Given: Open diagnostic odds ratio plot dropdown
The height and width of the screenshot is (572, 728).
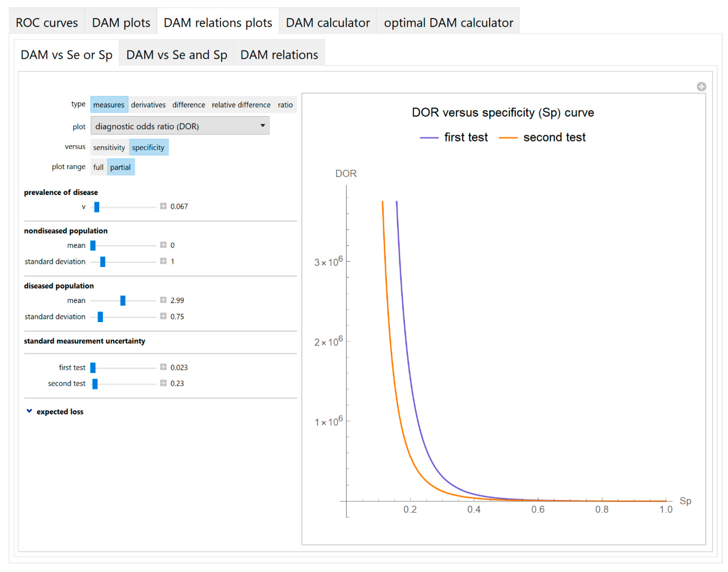Looking at the screenshot, I should coord(180,126).
